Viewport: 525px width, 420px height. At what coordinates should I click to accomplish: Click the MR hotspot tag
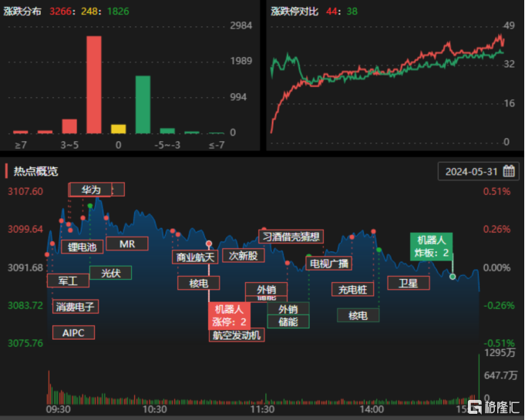(x=127, y=244)
